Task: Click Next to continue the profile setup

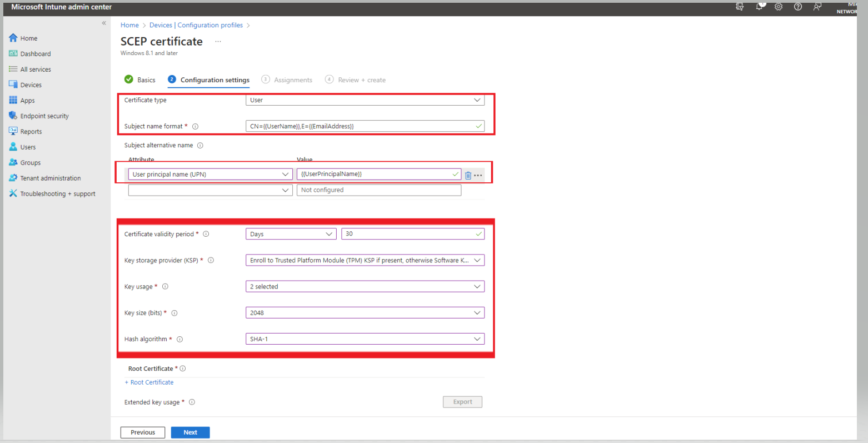Action: [190, 432]
